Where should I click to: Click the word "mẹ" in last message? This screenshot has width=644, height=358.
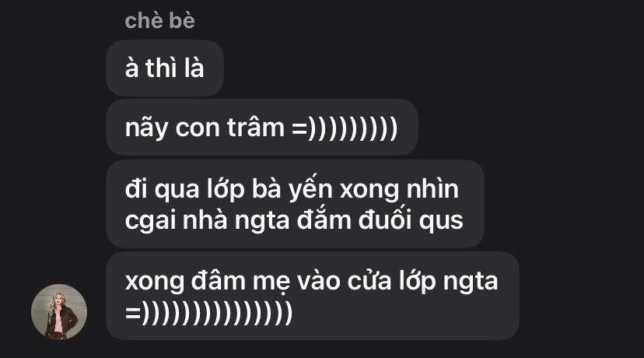pyautogui.click(x=271, y=283)
